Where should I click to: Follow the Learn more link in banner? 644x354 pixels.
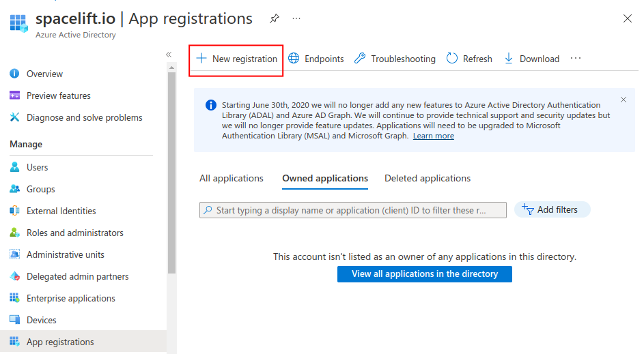tap(433, 136)
